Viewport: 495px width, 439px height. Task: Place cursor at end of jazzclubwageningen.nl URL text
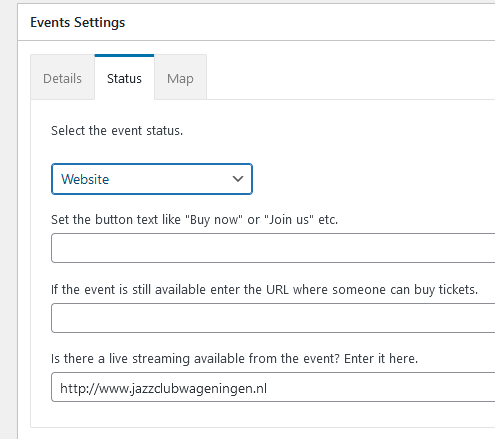coord(267,388)
